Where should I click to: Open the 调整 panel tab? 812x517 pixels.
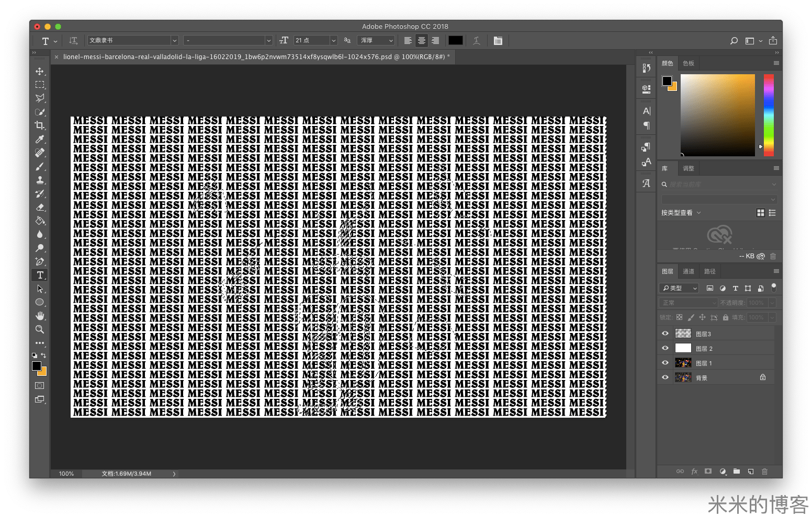click(689, 168)
